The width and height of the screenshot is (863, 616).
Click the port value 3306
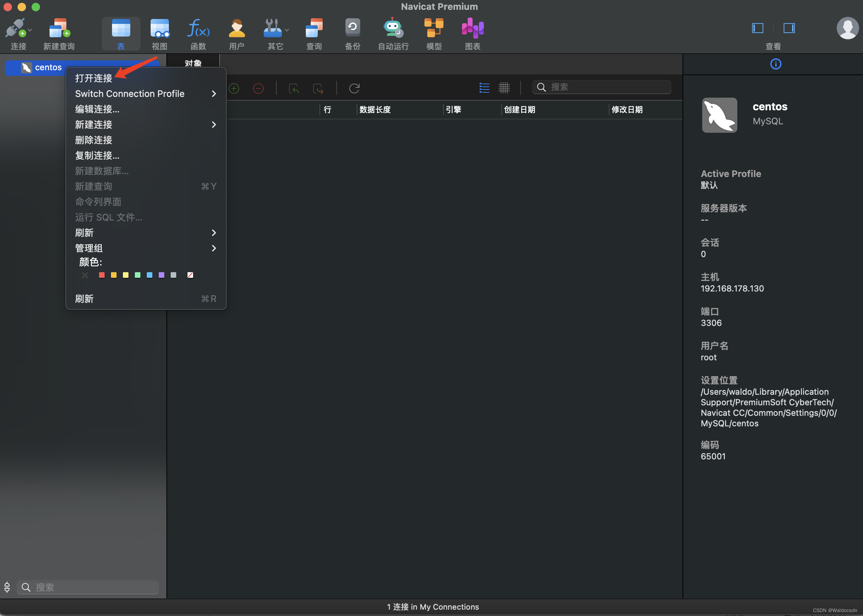(x=711, y=323)
